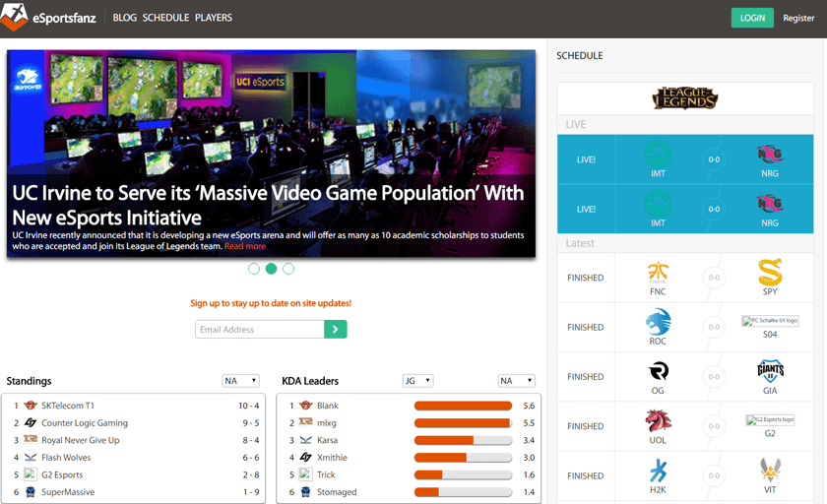Click NRG logo in first live match
Screen dimensions: 827x504
point(770,154)
